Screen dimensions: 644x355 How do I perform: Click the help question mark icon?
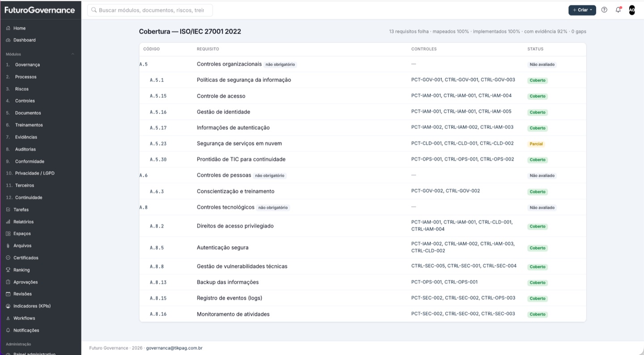pos(604,10)
